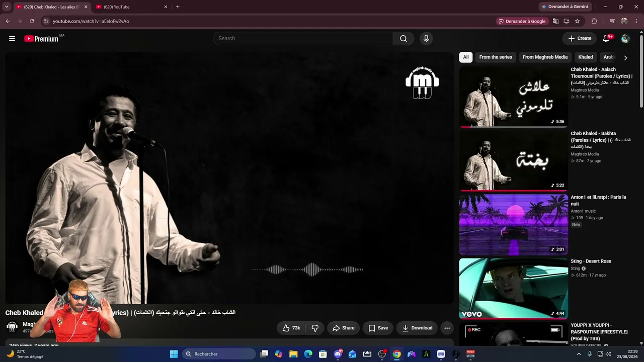Open Sting - Desert Rose title link
This screenshot has width=644, height=362.
(x=591, y=261)
